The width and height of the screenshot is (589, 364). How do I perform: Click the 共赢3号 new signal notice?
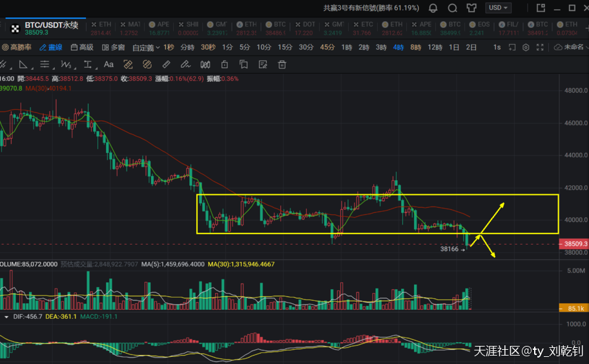pyautogui.click(x=371, y=8)
